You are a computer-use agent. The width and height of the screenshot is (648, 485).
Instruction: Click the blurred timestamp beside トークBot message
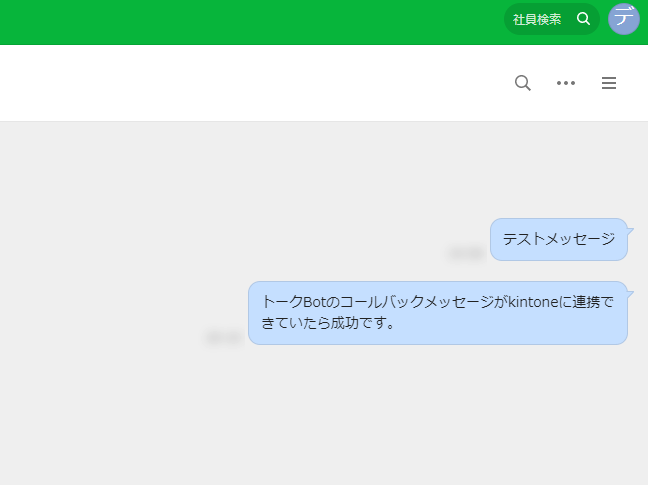click(x=223, y=338)
